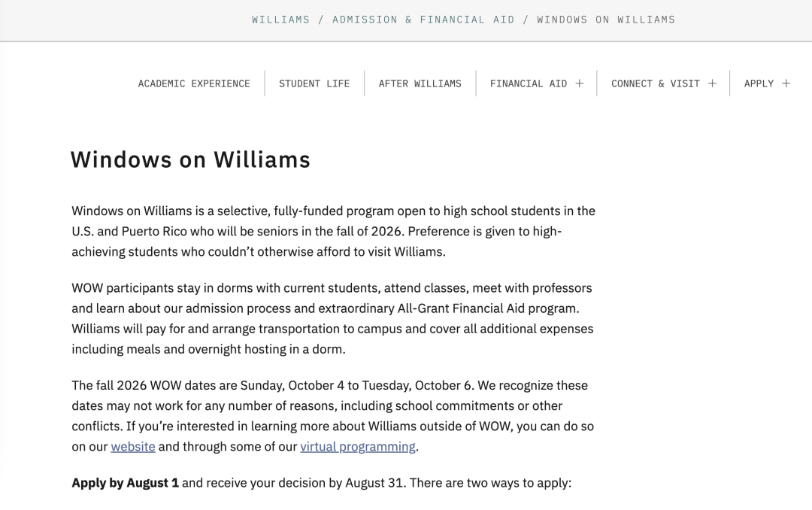Open the Financial Aid navigation menu
812x510 pixels.
(x=529, y=83)
